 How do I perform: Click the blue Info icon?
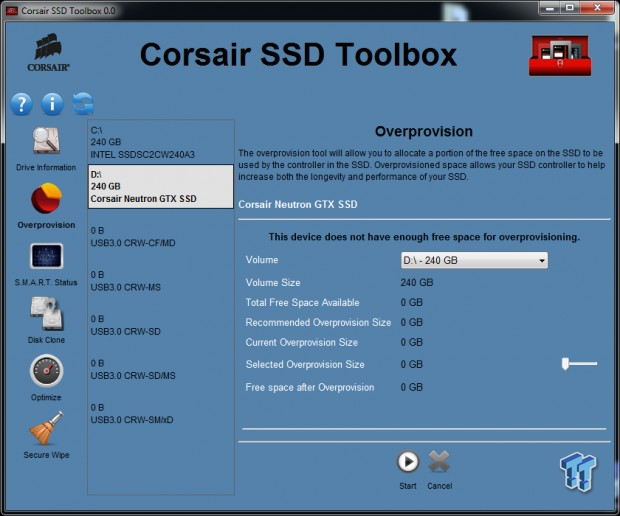[x=52, y=104]
